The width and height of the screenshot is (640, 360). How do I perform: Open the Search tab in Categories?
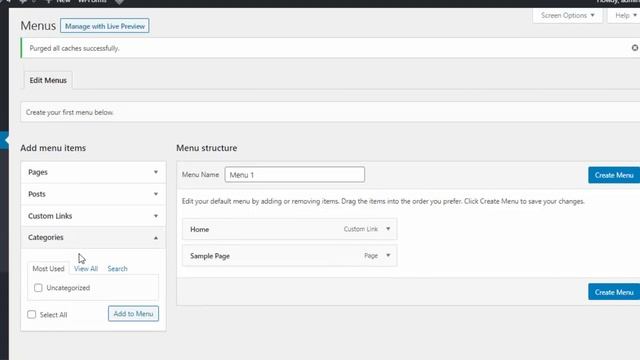click(118, 269)
